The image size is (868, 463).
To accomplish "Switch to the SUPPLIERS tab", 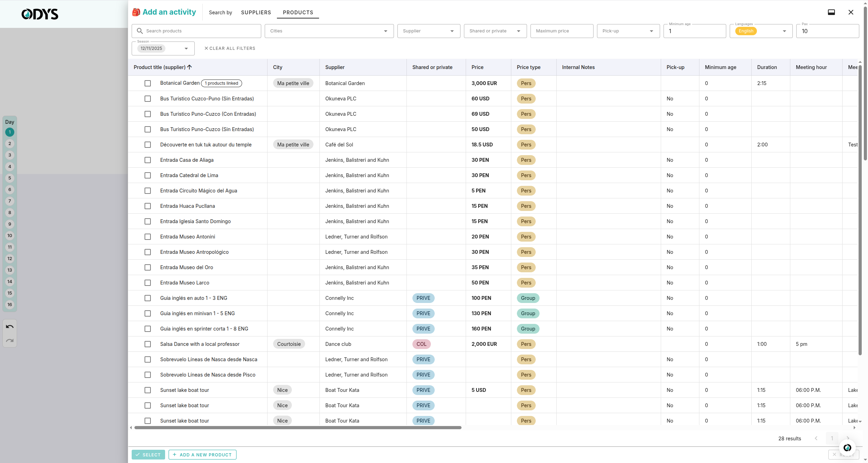I will (256, 13).
